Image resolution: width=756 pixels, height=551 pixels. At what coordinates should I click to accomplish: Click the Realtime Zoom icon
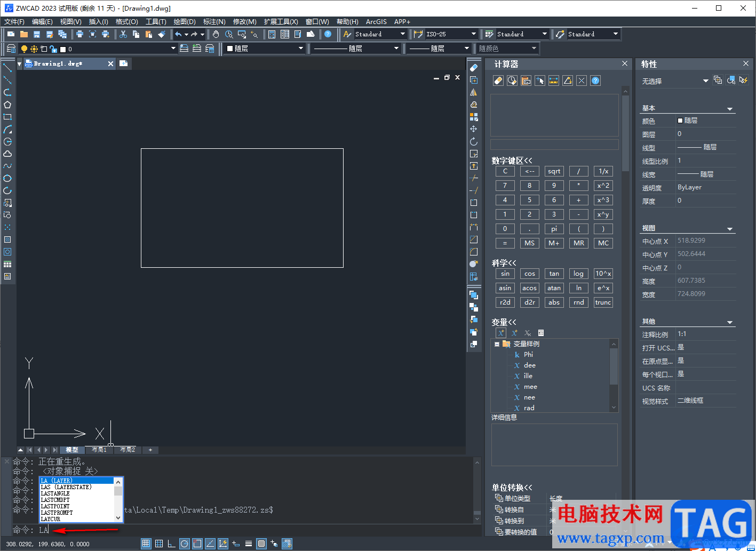click(229, 34)
